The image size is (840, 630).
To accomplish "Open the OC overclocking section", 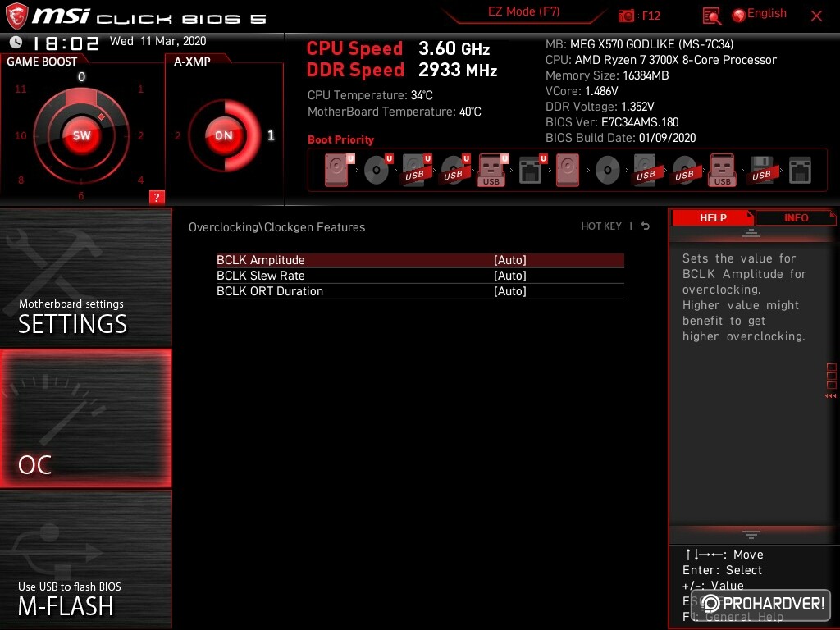I will point(85,418).
